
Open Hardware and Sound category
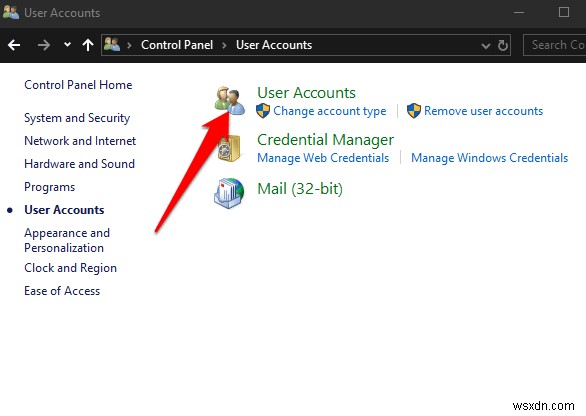[79, 164]
